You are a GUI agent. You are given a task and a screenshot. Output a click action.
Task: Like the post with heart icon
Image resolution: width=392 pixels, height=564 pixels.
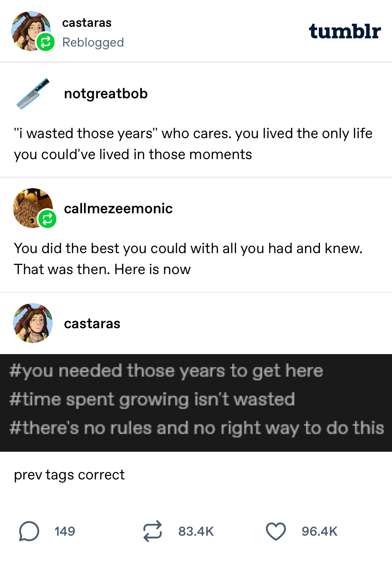pyautogui.click(x=276, y=531)
